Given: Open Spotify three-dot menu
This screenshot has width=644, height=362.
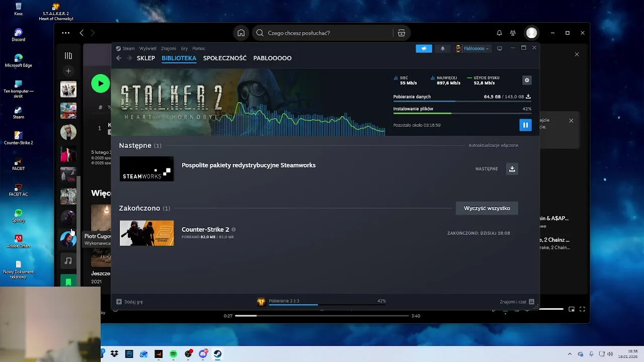Looking at the screenshot, I should point(66,33).
